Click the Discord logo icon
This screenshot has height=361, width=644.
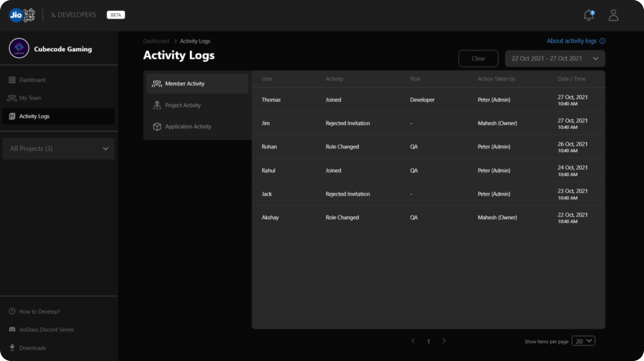12,329
